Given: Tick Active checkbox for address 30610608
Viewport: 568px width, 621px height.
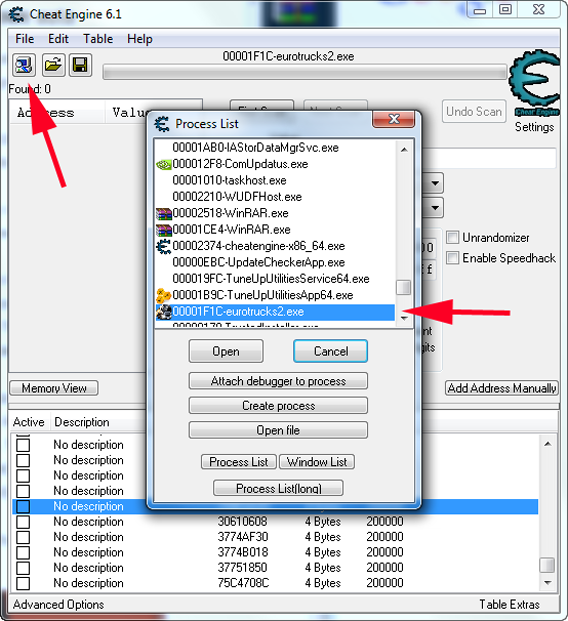Looking at the screenshot, I should [23, 522].
